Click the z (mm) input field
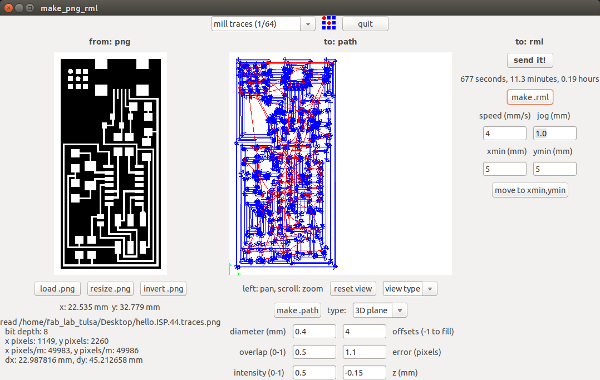The image size is (600, 380). (364, 372)
